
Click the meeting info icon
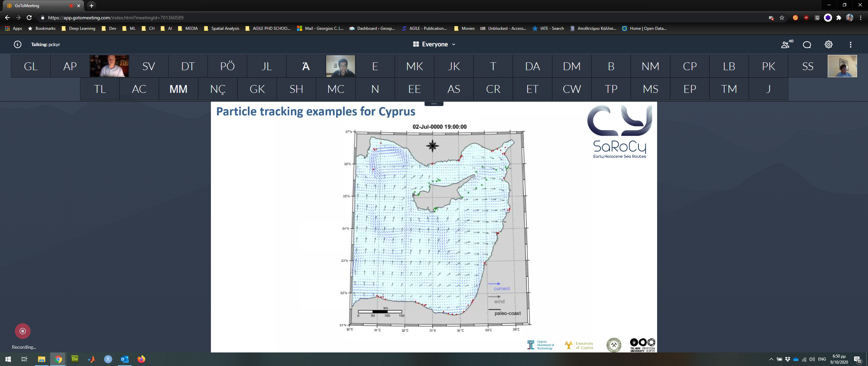coord(17,44)
